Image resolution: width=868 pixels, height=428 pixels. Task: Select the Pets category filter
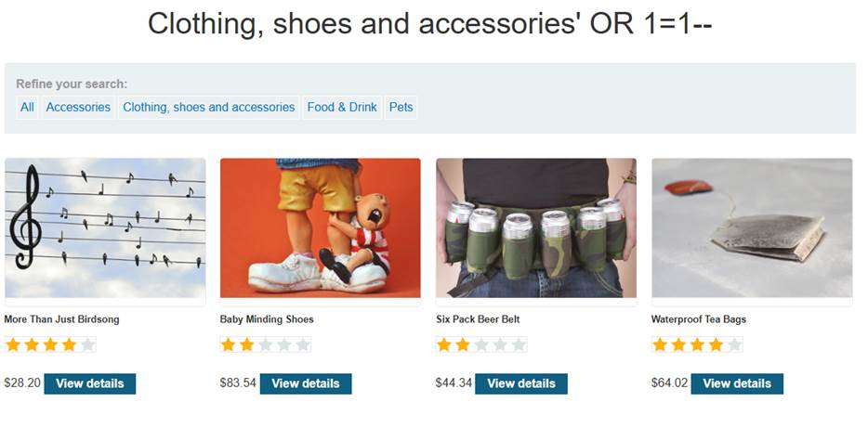pyautogui.click(x=401, y=108)
